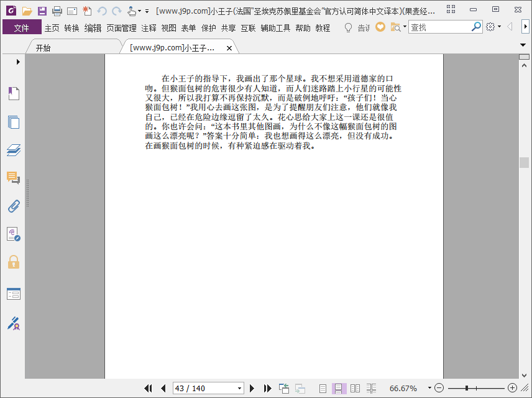Open the tab list dropdown arrow
Screen dimensions: 532x398
pyautogui.click(x=523, y=45)
